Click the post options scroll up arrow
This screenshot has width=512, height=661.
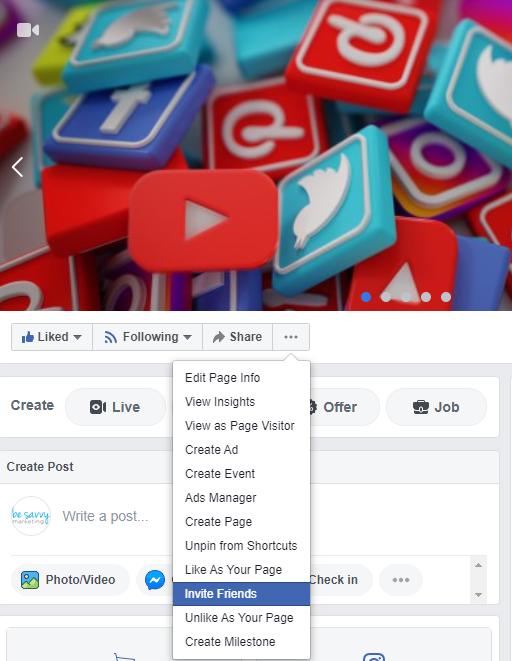click(x=478, y=565)
